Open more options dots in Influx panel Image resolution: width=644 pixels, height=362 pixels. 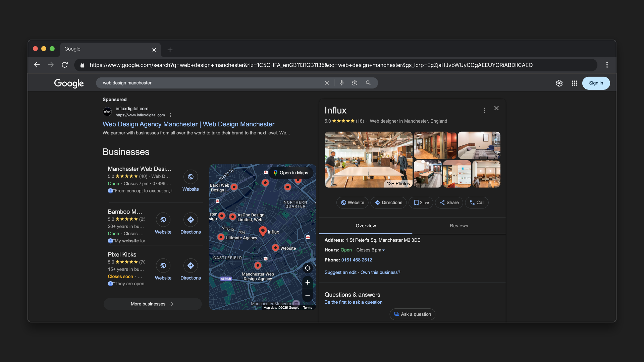484,110
